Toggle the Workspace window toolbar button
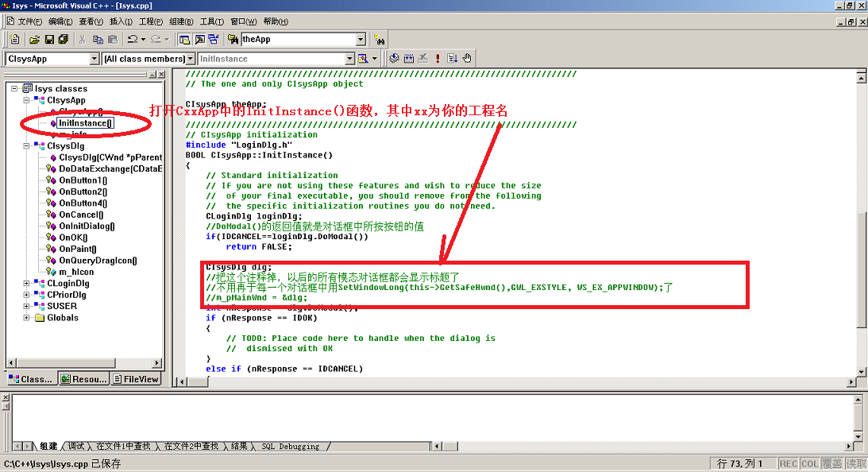Viewport: 868px width, 472px height. coord(185,39)
